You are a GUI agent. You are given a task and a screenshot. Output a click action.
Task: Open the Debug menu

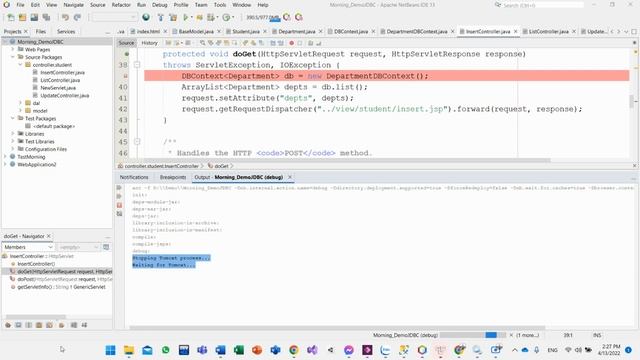160,5
